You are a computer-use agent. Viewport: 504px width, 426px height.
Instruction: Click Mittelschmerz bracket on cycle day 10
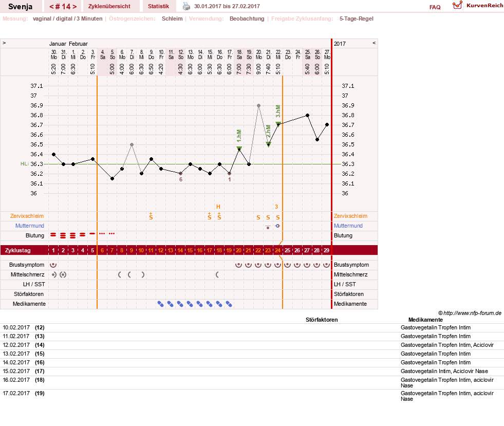pyautogui.click(x=143, y=274)
